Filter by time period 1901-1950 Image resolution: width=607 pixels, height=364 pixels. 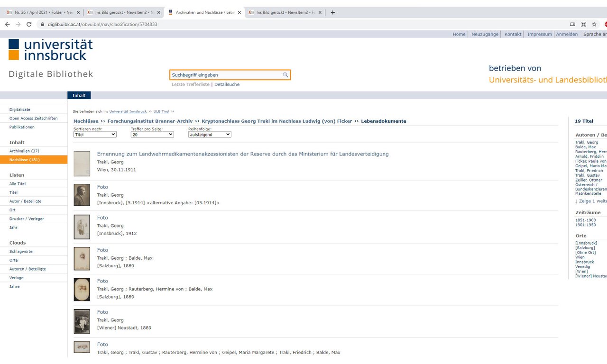click(586, 225)
